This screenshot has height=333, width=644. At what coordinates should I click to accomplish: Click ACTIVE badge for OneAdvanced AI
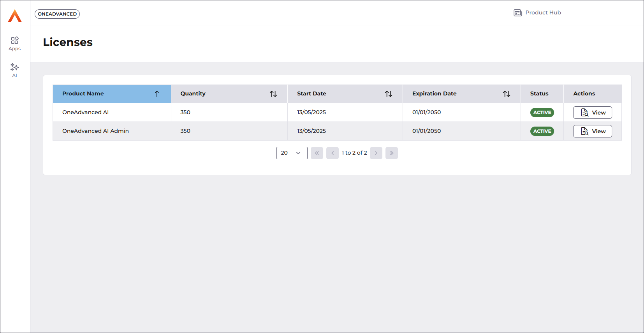pyautogui.click(x=542, y=113)
